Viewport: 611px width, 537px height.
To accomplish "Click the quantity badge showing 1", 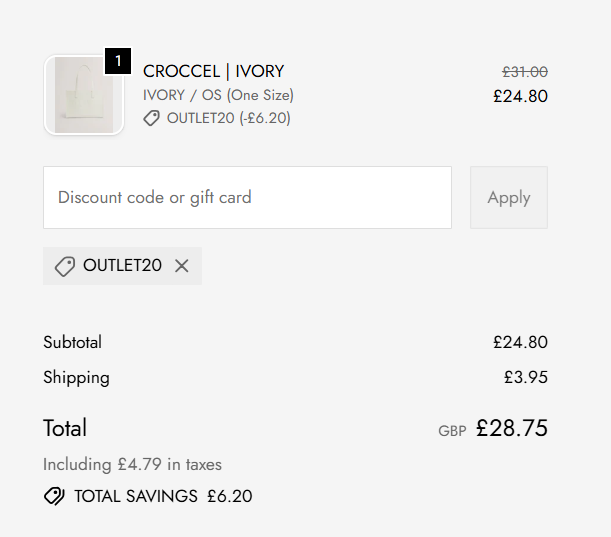I will coord(118,61).
